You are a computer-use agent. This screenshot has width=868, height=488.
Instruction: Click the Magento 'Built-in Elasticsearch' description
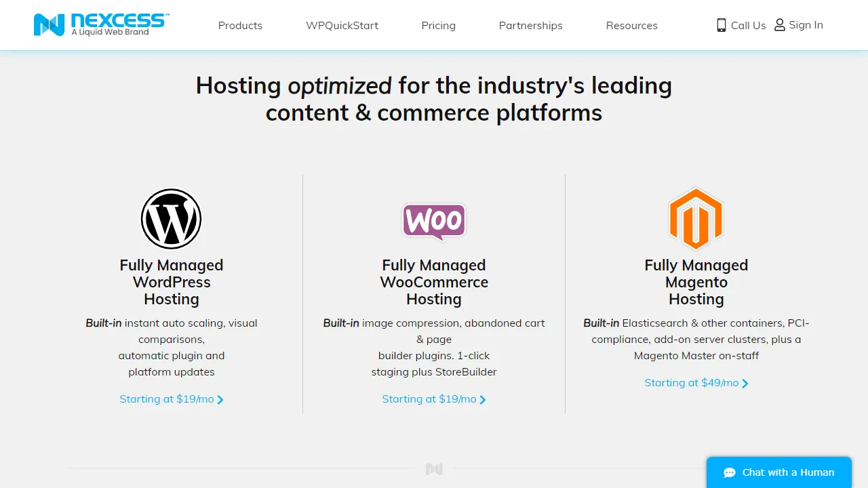click(x=696, y=340)
